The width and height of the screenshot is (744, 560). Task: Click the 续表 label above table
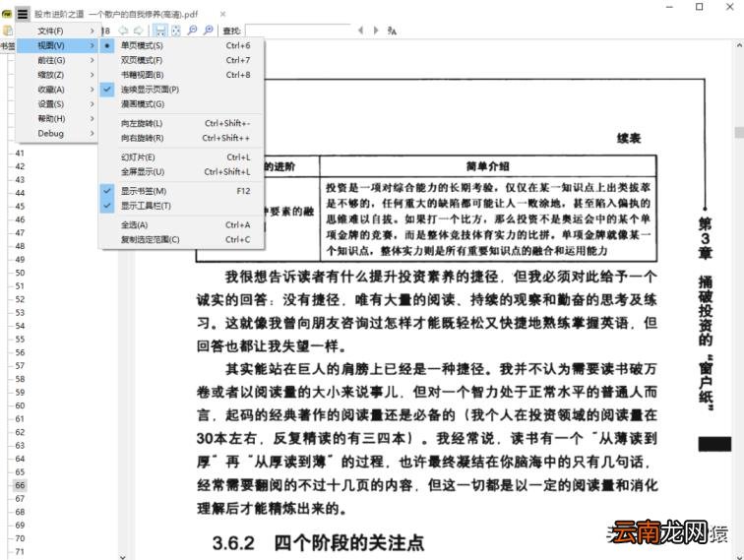[x=629, y=138]
